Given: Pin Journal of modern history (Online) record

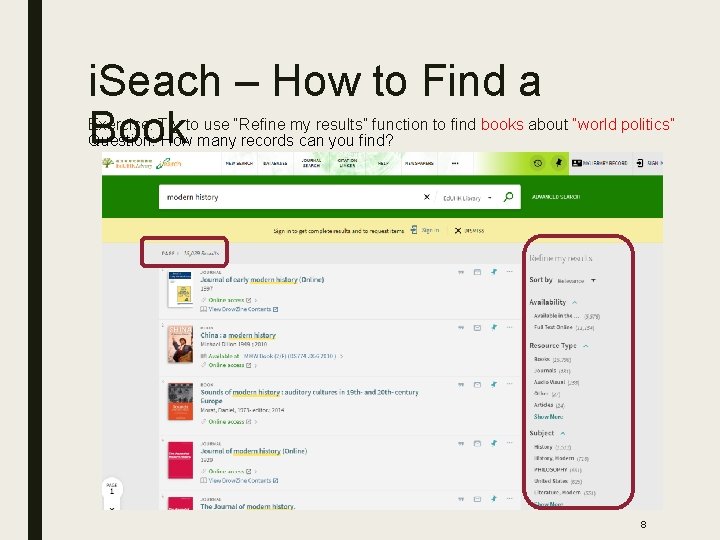Looking at the screenshot, I should tap(494, 443).
